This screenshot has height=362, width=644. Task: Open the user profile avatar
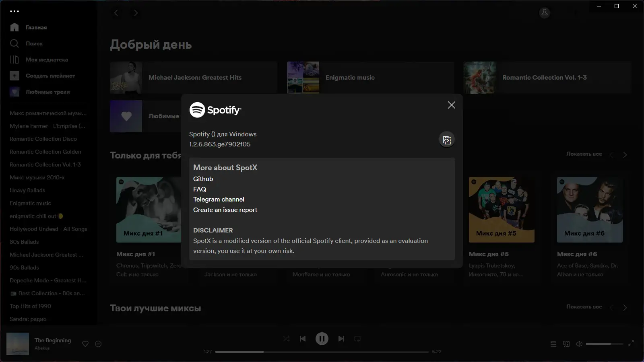pyautogui.click(x=545, y=13)
